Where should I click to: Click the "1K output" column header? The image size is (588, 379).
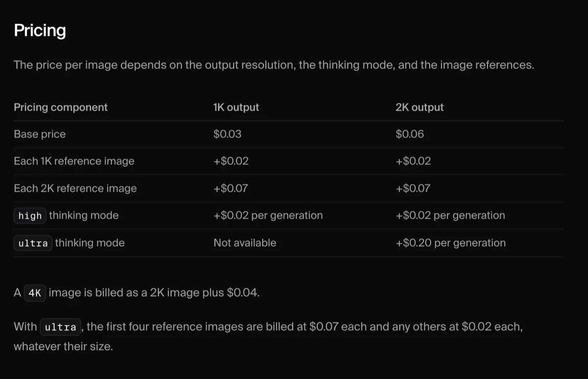[236, 107]
